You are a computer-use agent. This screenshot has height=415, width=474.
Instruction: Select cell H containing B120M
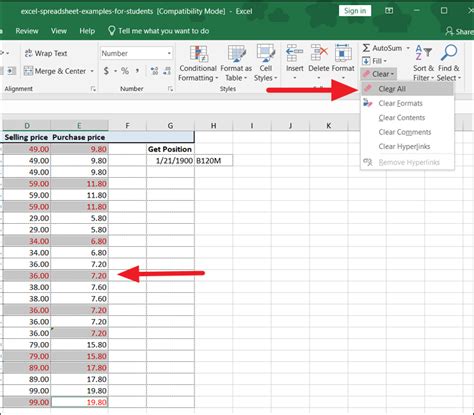point(214,161)
